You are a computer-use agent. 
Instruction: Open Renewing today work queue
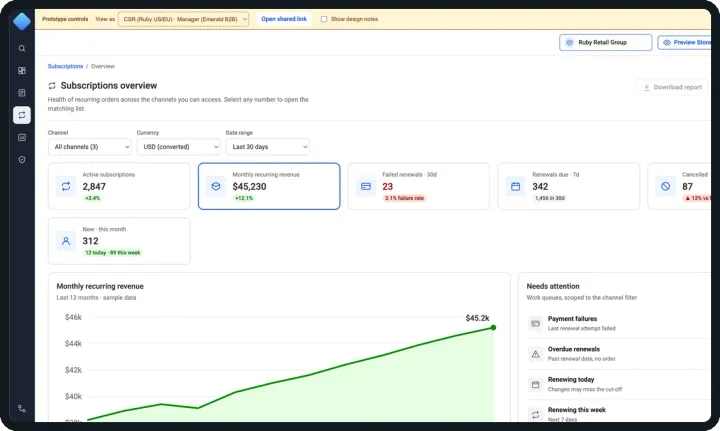click(x=619, y=384)
